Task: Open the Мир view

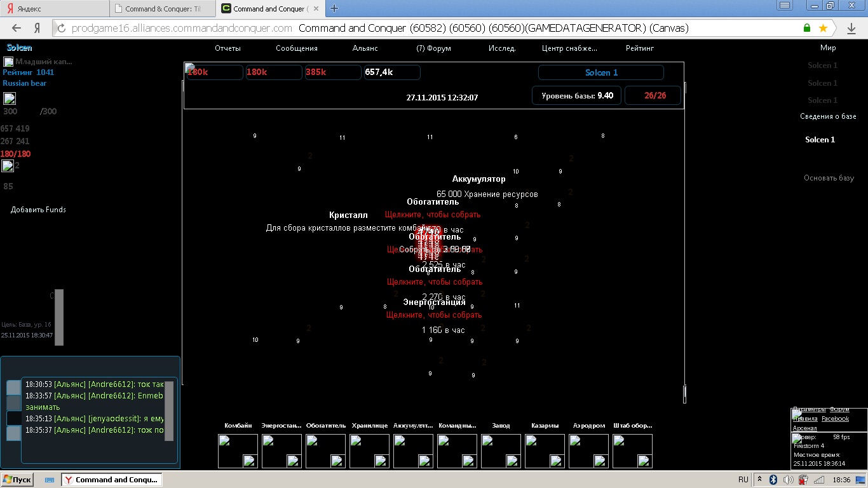Action: [x=828, y=48]
